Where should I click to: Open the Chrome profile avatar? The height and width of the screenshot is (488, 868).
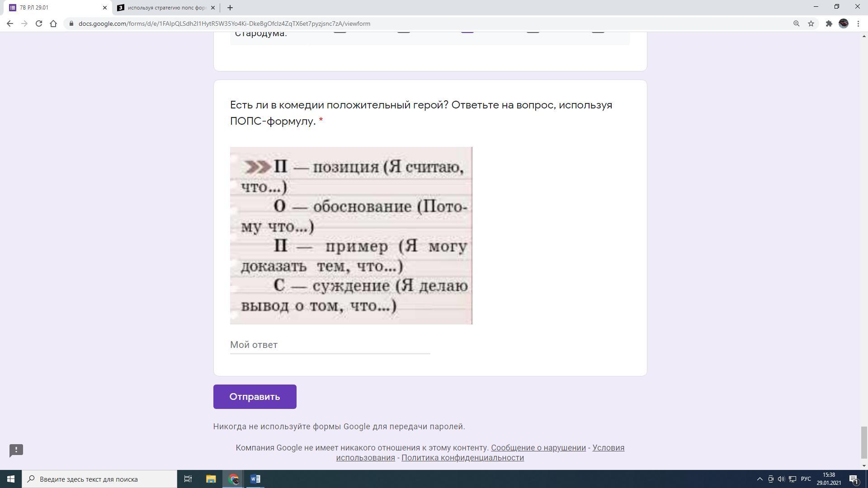(843, 23)
